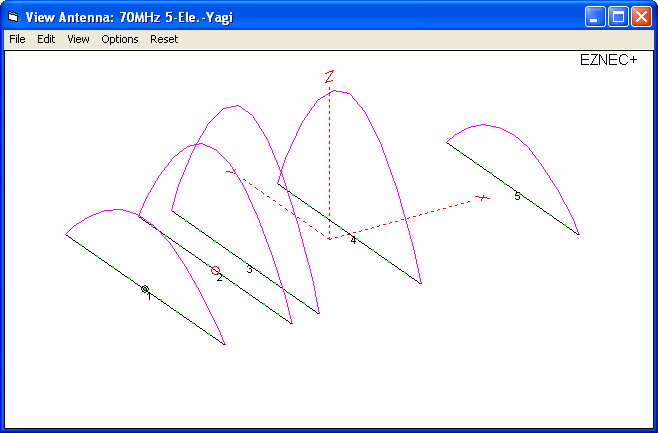This screenshot has height=433, width=658.
Task: Select wire number 5 label
Action: pos(517,196)
